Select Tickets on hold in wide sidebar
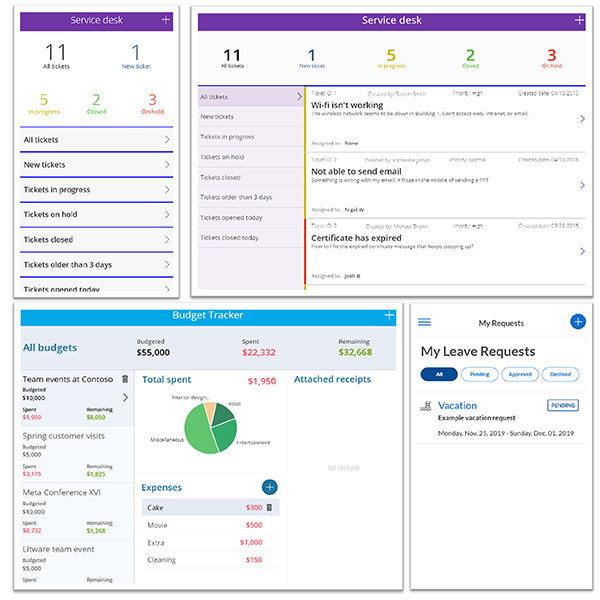Image resolution: width=600 pixels, height=600 pixels. point(251,157)
